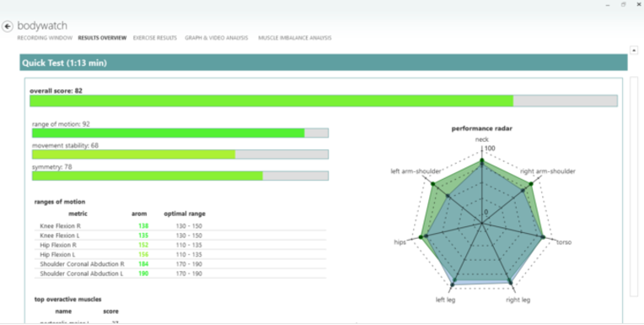
Task: Click the bodywatch app title
Action: point(42,25)
